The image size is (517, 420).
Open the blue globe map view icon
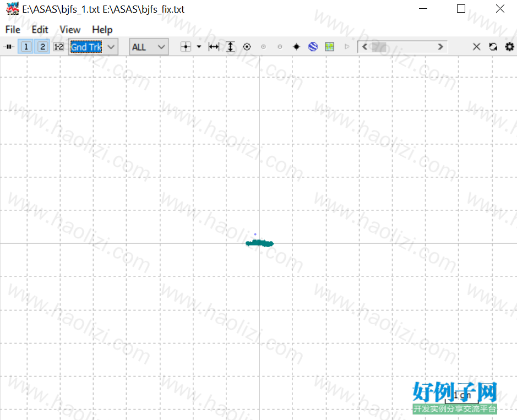click(313, 47)
